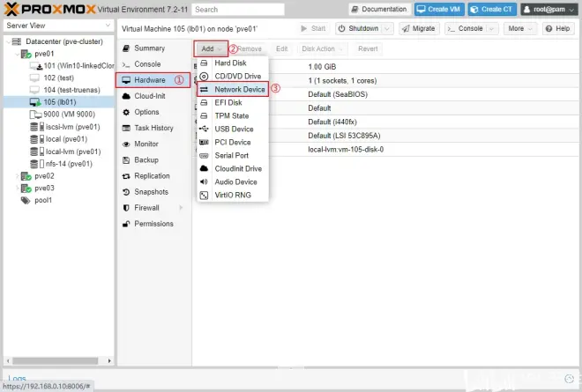Select 101 (Win10-linkedClone) in tree
The height and width of the screenshot is (392, 582).
(x=59, y=66)
